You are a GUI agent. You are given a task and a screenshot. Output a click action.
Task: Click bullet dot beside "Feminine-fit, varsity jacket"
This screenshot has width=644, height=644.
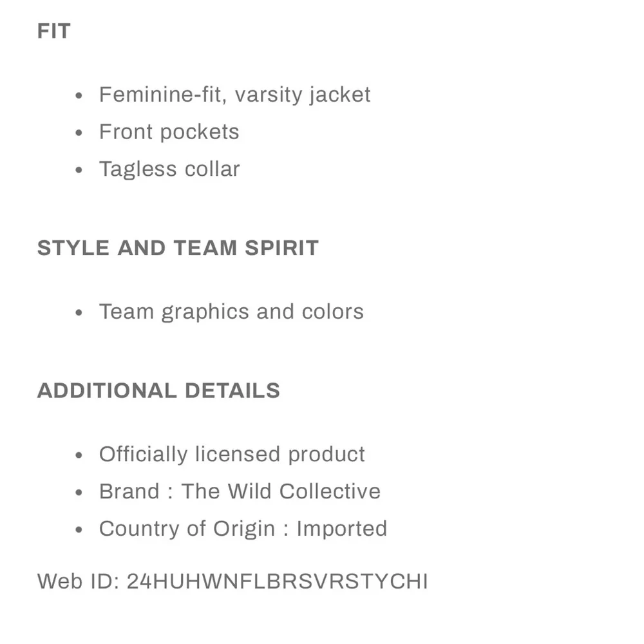point(79,96)
